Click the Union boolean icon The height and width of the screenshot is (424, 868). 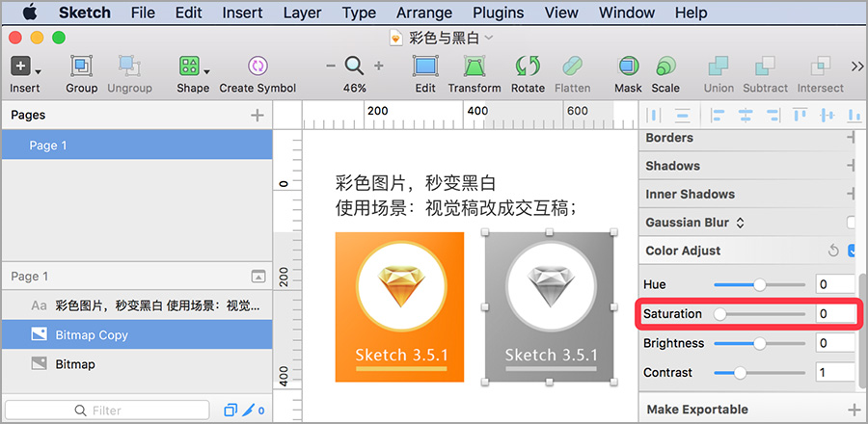719,66
